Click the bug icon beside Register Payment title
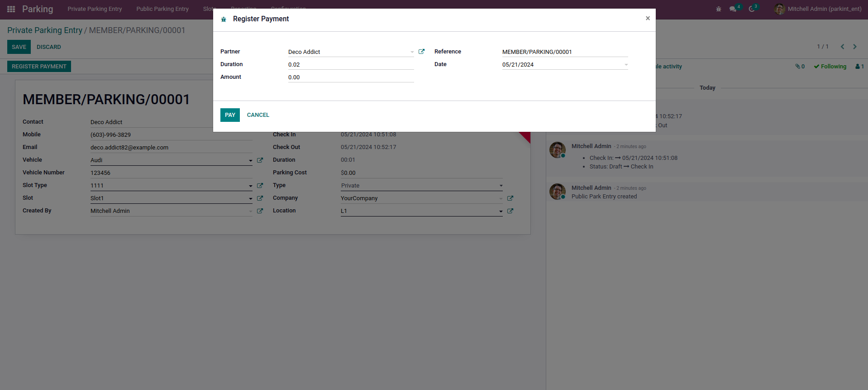Screen dimensions: 868x390 point(224,19)
